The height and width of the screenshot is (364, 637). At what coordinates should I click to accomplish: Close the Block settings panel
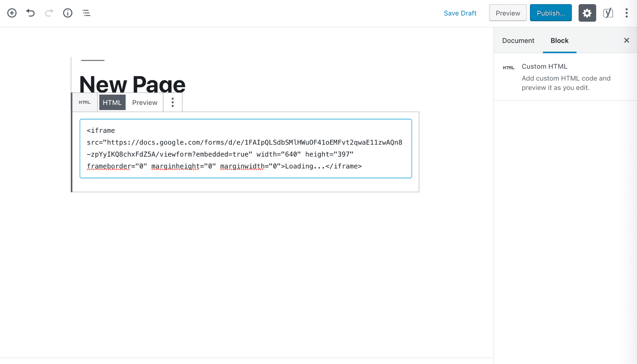click(626, 40)
